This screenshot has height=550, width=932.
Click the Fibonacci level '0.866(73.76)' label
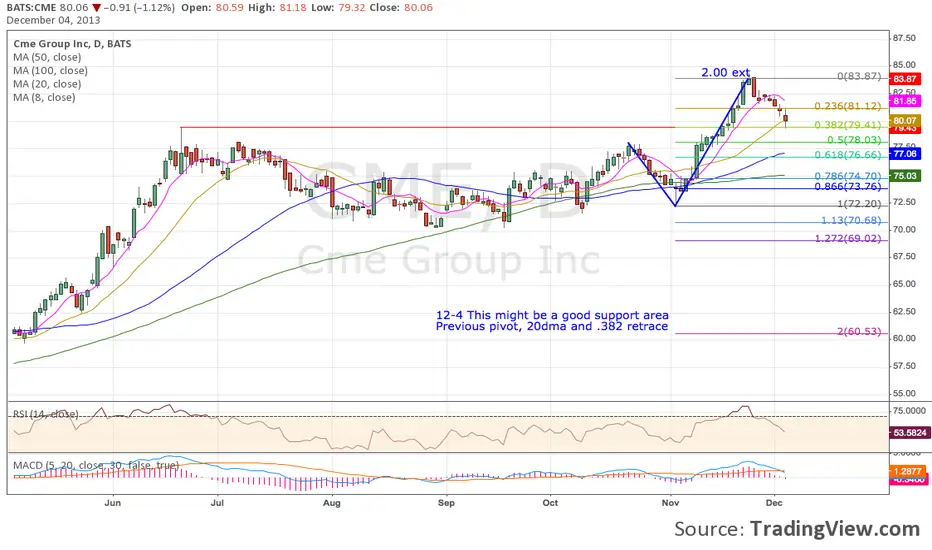(848, 187)
